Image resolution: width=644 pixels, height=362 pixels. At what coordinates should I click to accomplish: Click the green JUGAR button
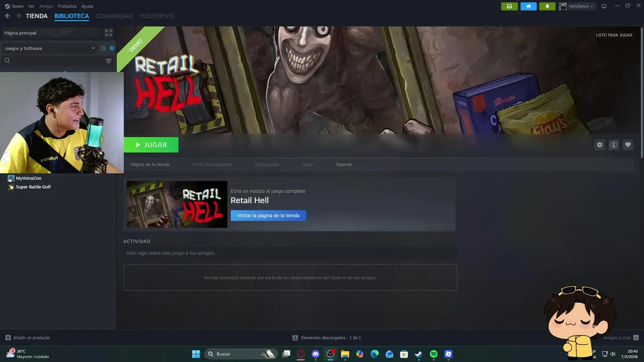pyautogui.click(x=151, y=145)
